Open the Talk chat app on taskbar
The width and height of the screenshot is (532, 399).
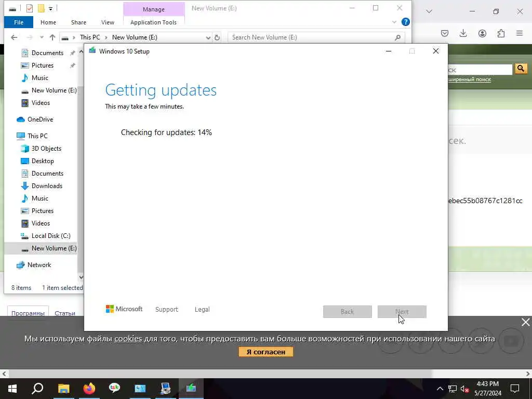[115, 389]
